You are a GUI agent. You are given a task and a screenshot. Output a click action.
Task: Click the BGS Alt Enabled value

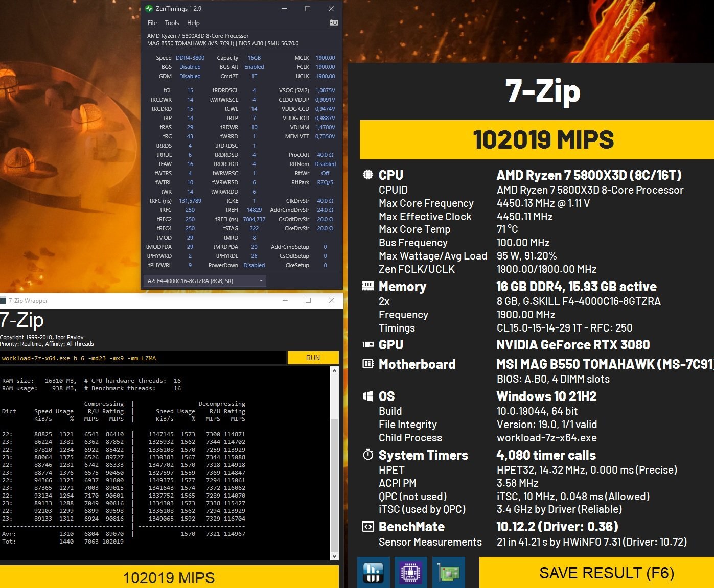(254, 67)
